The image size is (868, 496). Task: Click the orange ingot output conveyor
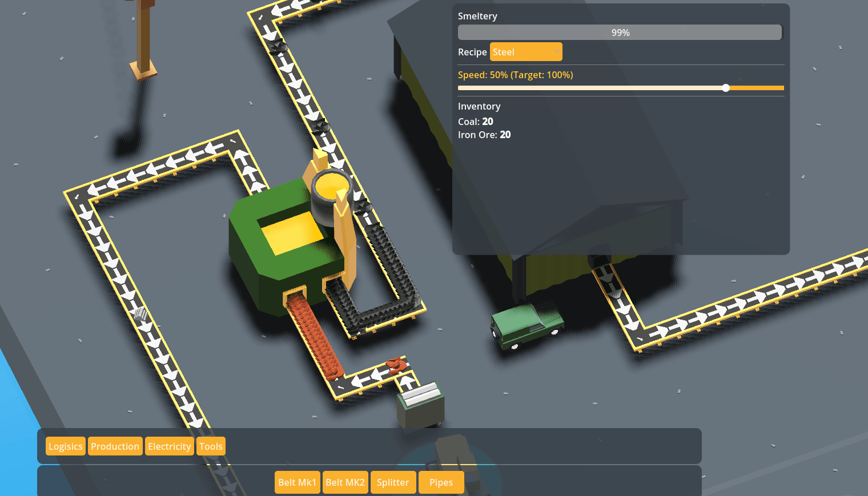tap(314, 337)
